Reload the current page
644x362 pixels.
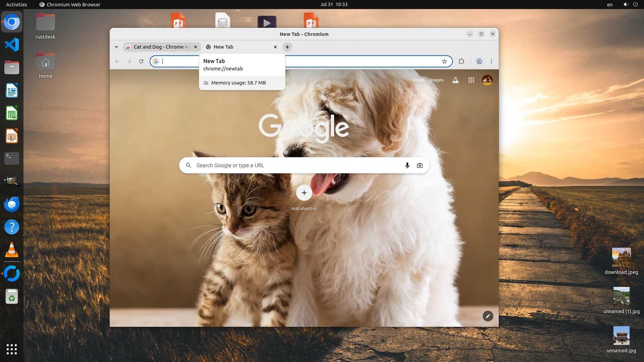(141, 61)
